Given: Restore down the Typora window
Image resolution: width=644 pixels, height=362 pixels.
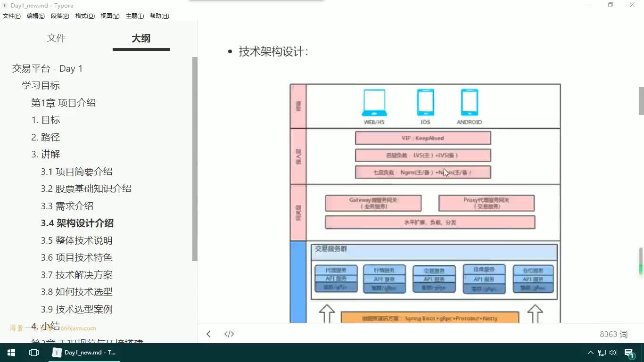Looking at the screenshot, I should pos(611,5).
